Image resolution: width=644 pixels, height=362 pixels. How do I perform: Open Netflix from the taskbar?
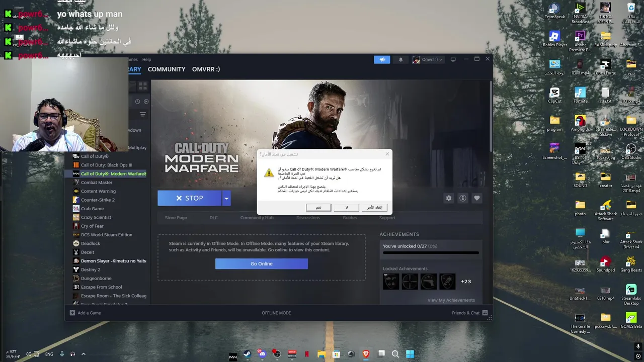306,354
